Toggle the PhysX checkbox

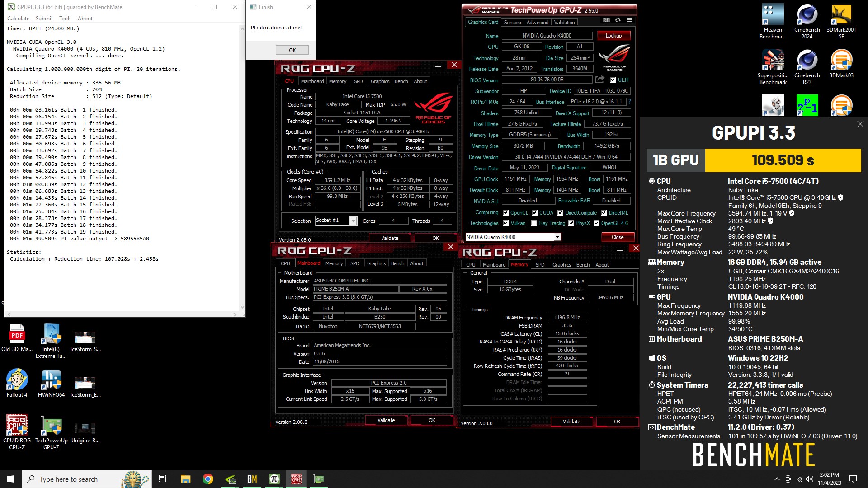[x=571, y=223]
